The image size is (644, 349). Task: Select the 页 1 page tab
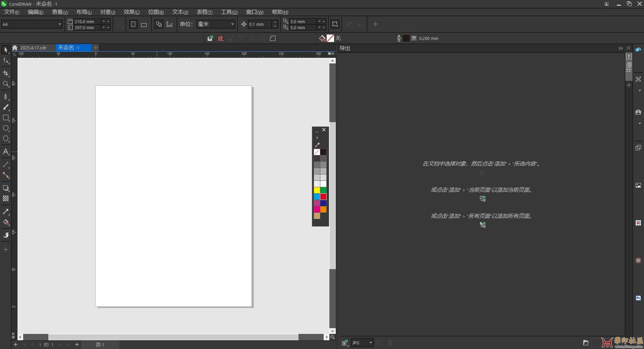click(x=100, y=345)
